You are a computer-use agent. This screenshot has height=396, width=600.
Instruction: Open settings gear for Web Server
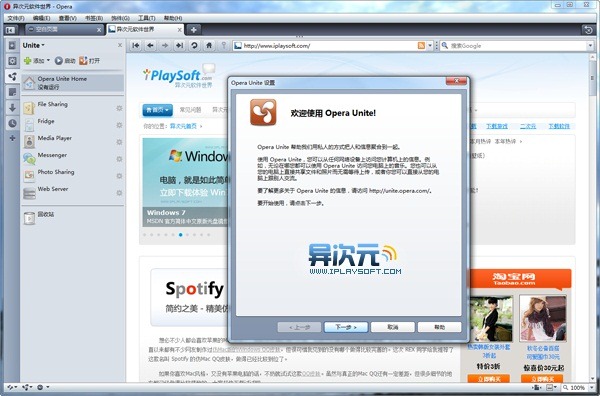[x=119, y=193]
